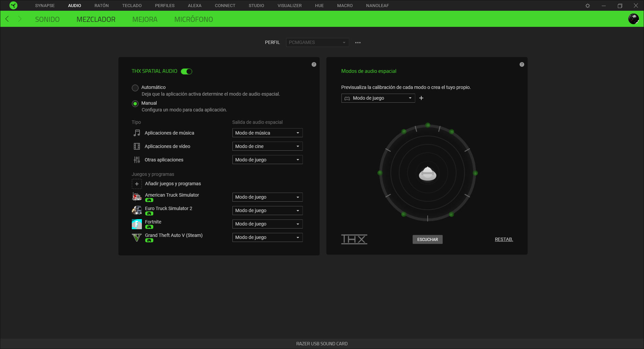Click controller badge under Fortnite
This screenshot has width=644, height=349.
click(149, 227)
